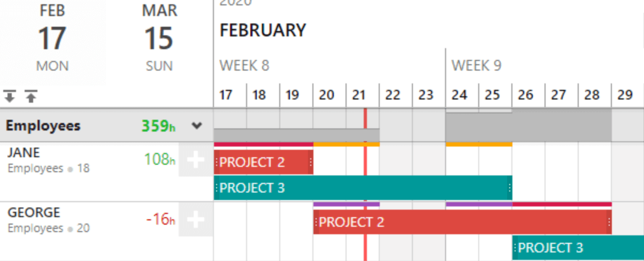This screenshot has height=261, width=644.
Task: Select the WEEK 9 header
Action: pos(476,66)
